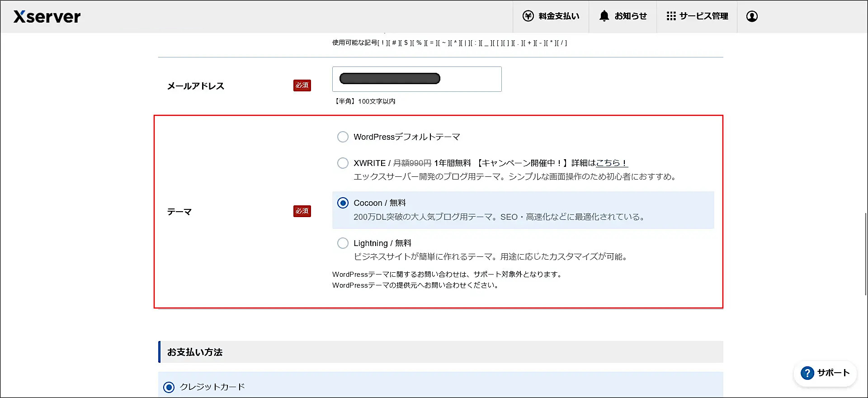Click the XWRITE description text エックスサーバー開発
Screen dimensions: 868x398
click(516, 177)
